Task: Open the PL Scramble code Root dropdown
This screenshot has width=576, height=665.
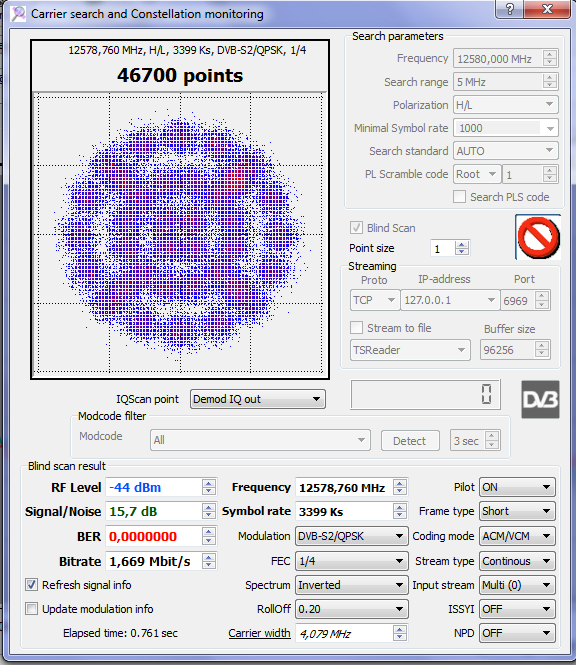Action: (x=477, y=174)
